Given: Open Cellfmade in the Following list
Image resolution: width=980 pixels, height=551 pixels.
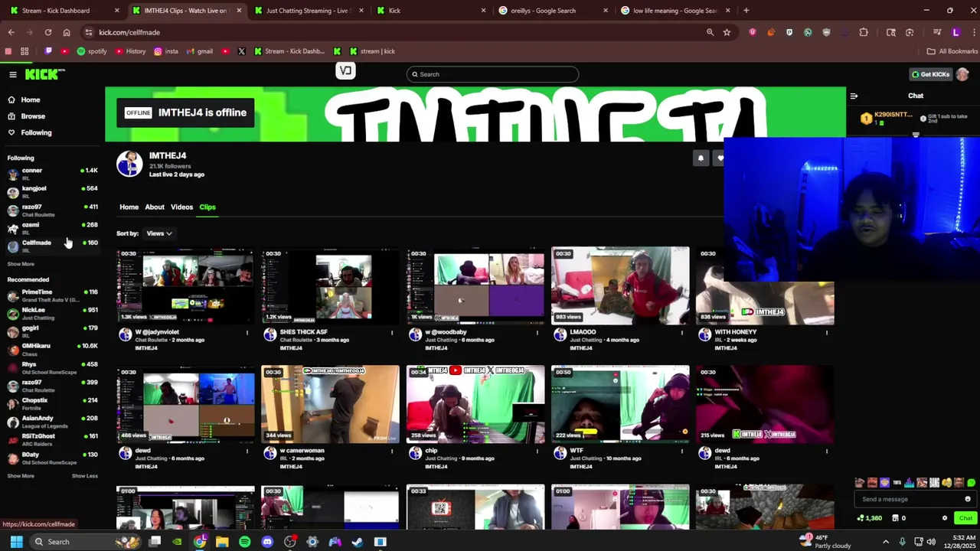Looking at the screenshot, I should coord(52,246).
